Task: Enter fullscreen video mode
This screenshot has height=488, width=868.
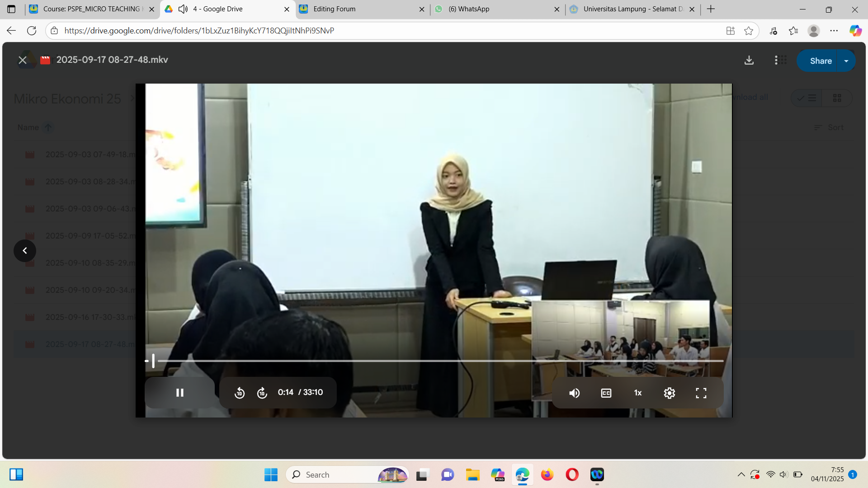Action: tap(701, 393)
